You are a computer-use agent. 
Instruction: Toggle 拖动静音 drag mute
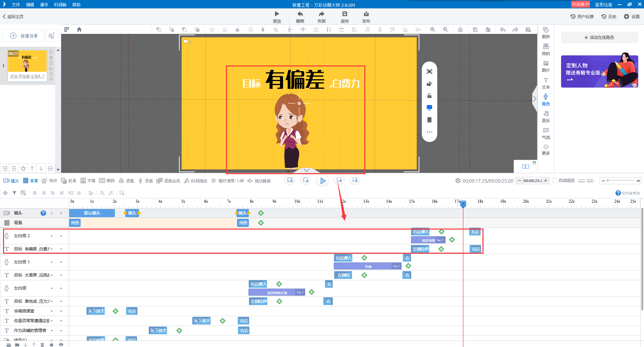pyautogui.click(x=259, y=181)
